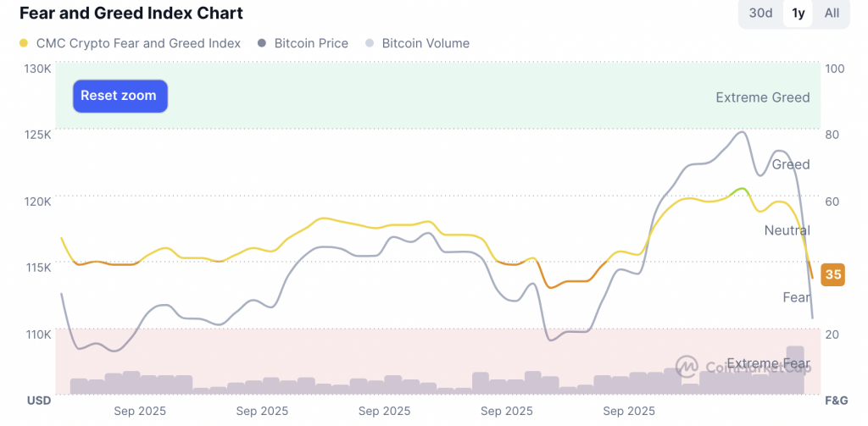This screenshot has width=868, height=426.
Task: Switch to the 30d time range
Action: point(760,14)
